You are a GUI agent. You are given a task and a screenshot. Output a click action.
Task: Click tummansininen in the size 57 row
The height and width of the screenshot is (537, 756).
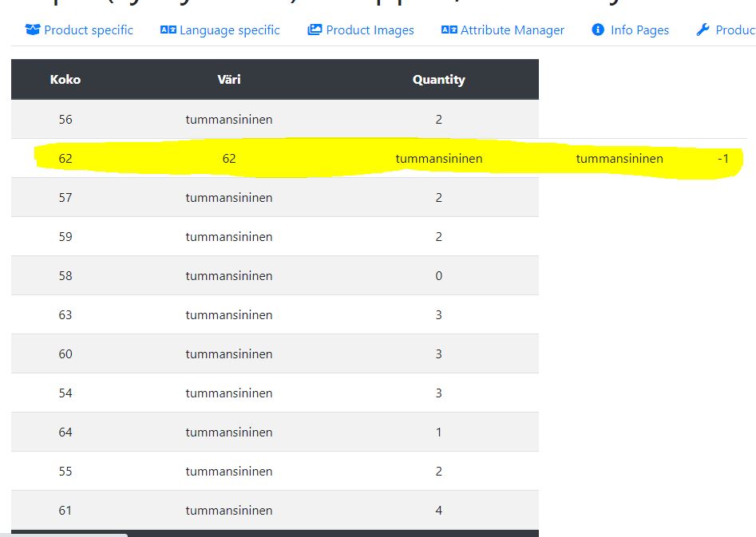click(229, 198)
